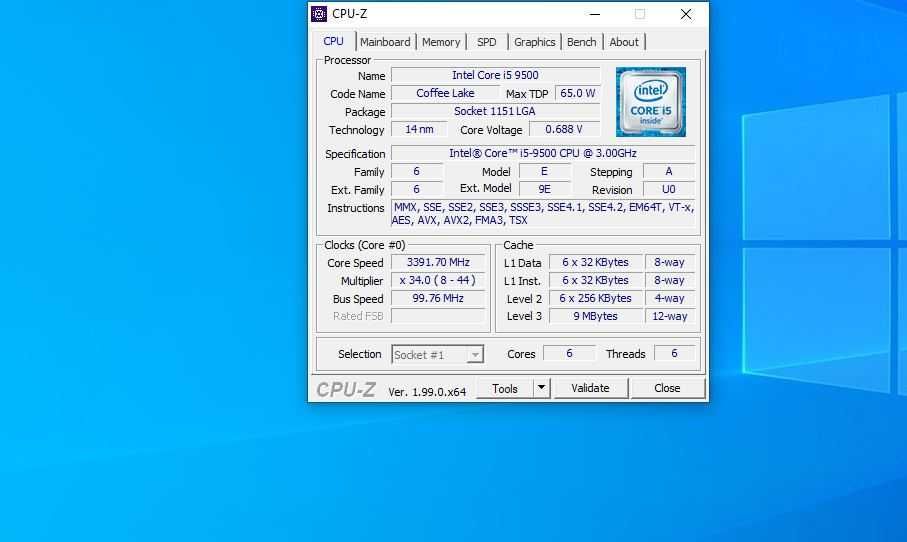
Task: Click the Level 3 '12-way' value
Action: click(x=669, y=316)
